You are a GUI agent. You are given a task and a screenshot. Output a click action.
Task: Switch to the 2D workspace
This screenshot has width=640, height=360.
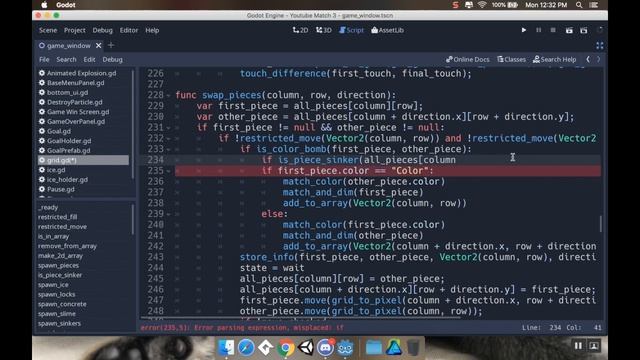click(x=300, y=30)
